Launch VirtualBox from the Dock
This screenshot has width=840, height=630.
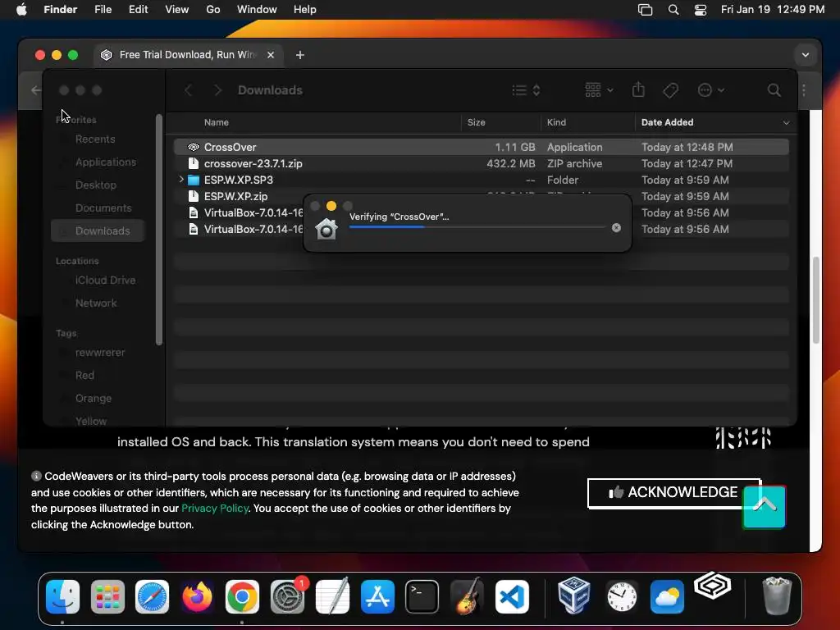pos(573,596)
